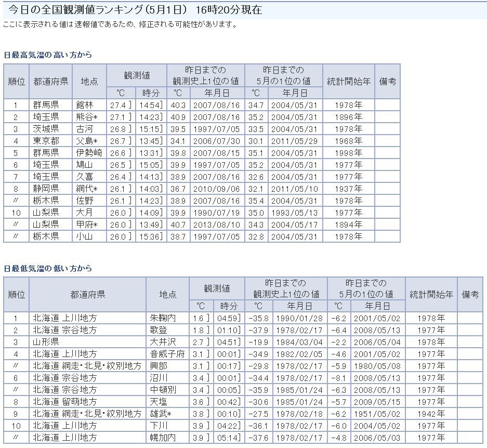Viewport: 487px width, 448px height.
Task: Open the 伊勢崎 station entry
Action: [x=89, y=153]
